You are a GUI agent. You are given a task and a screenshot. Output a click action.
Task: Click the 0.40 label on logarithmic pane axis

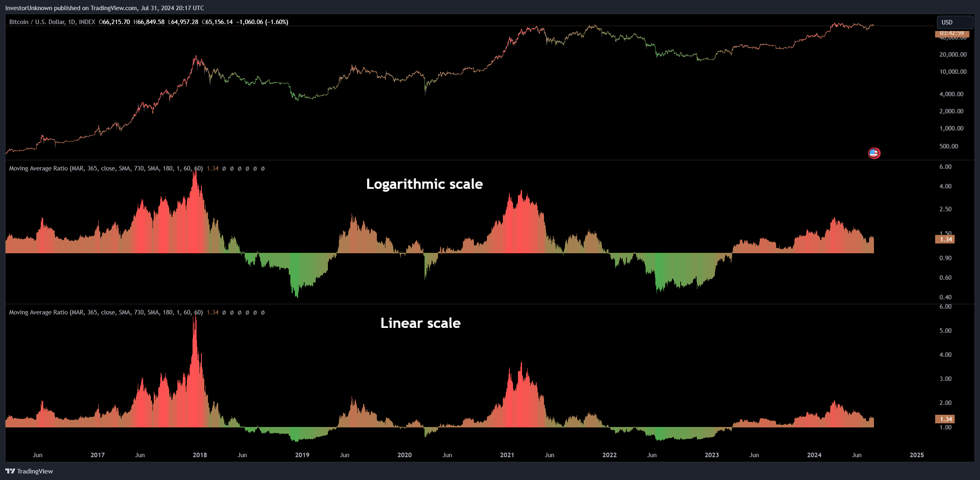(945, 297)
